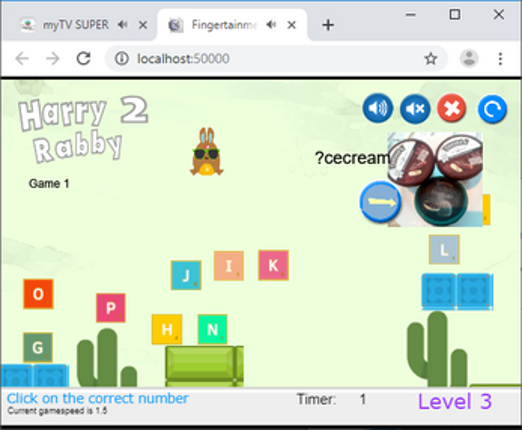The width and height of the screenshot is (522, 430).
Task: Maximize the Chrome window
Action: point(455,14)
